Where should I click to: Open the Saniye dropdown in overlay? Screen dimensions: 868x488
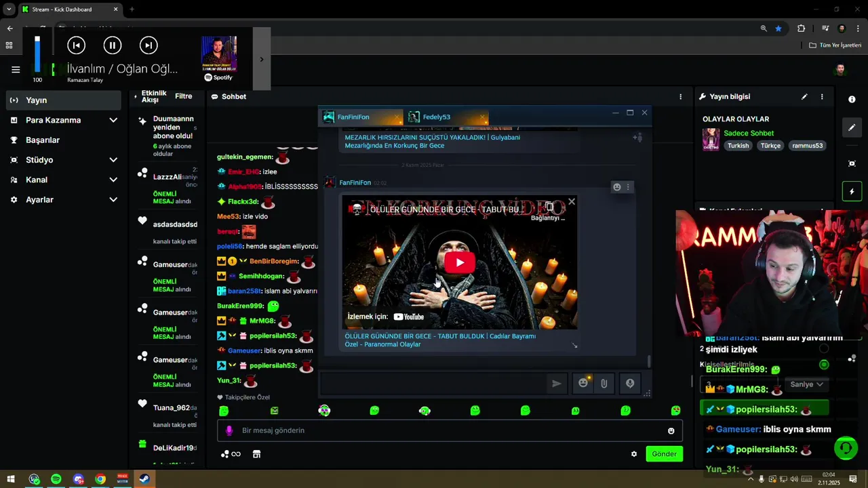click(806, 384)
